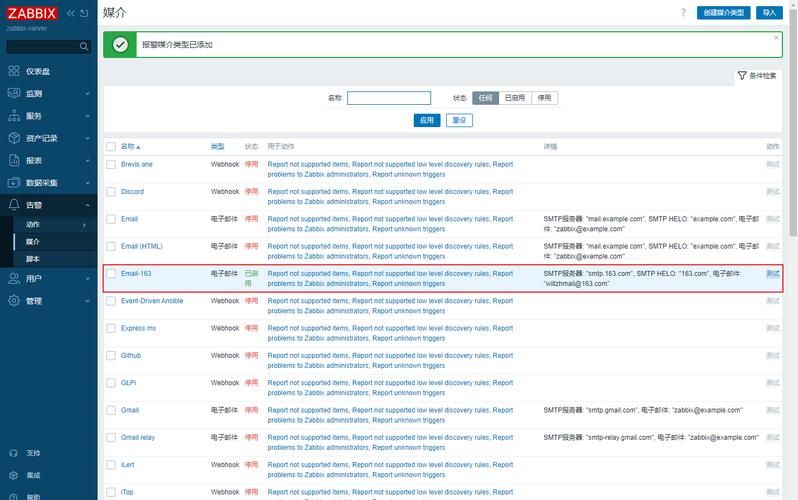Open the 仪表盘 dashboard icon
Screen dimensions: 798x500
(14, 71)
